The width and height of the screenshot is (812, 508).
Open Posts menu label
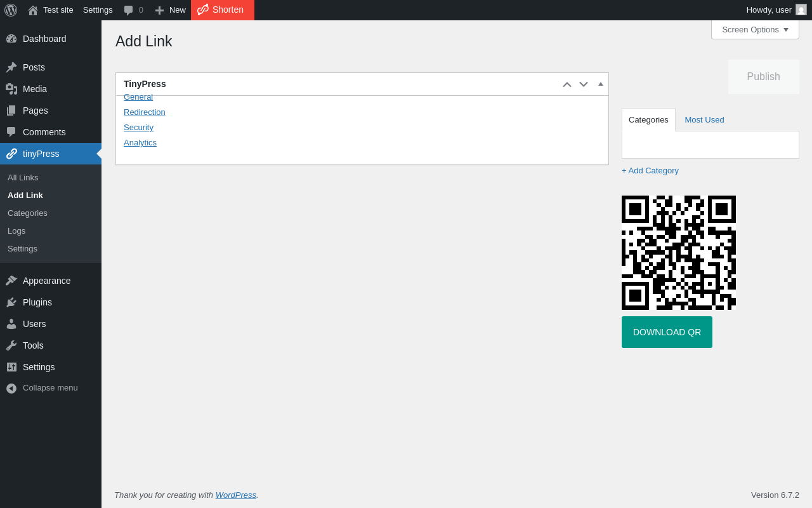34,67
